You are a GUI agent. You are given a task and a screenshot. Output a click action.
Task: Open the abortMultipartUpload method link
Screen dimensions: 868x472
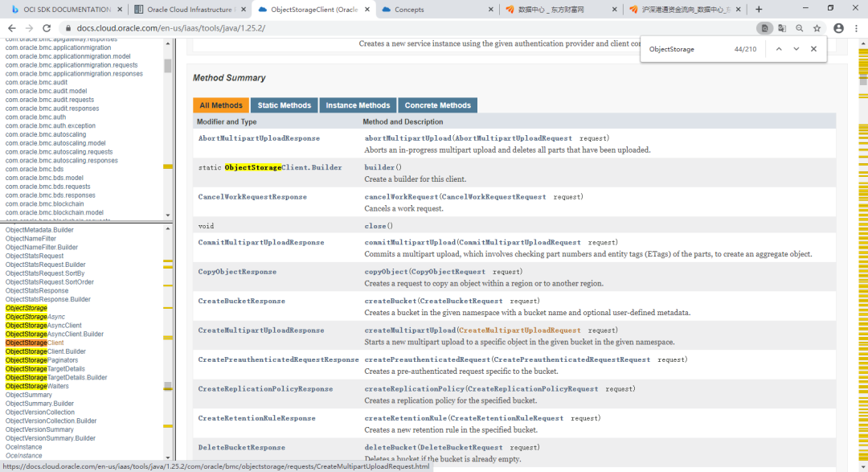(407, 138)
